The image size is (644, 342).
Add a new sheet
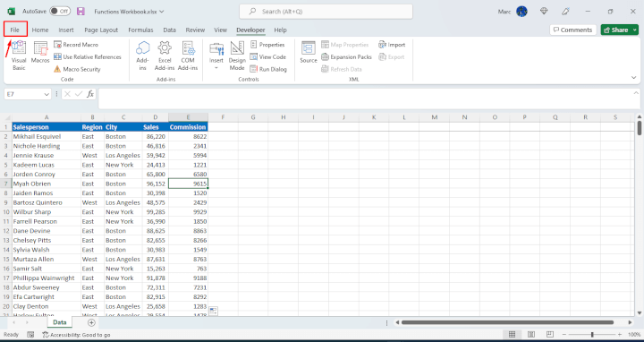click(x=91, y=322)
